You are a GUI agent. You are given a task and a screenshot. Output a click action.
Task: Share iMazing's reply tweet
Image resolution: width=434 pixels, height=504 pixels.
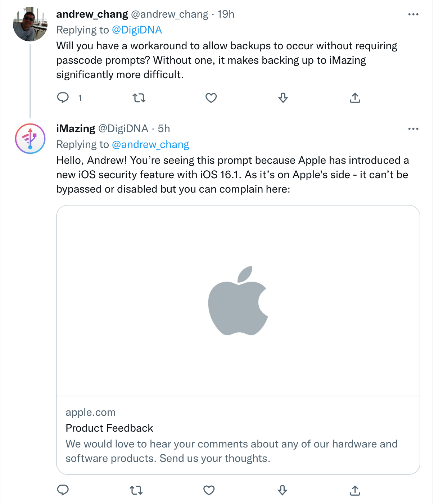(x=355, y=490)
